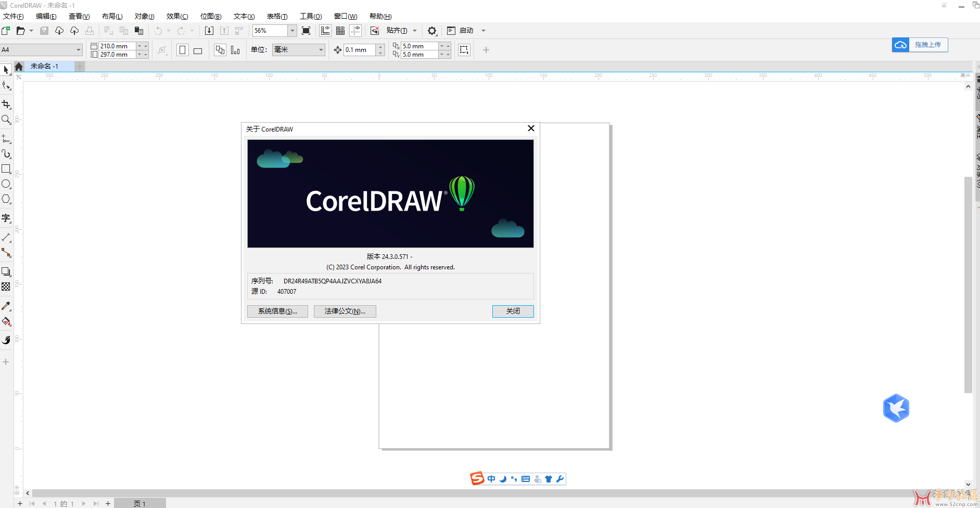This screenshot has height=508, width=980.
Task: Click the current page layout icon
Action: click(x=235, y=50)
